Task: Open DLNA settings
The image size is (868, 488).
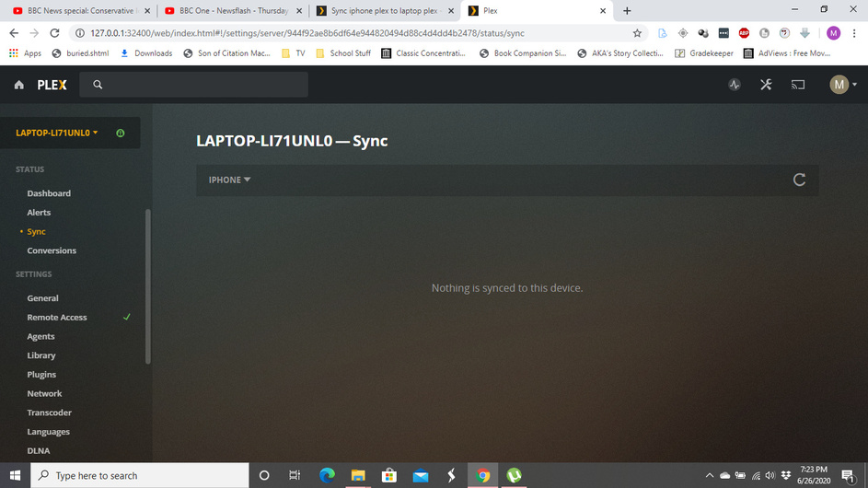Action: [38, 451]
